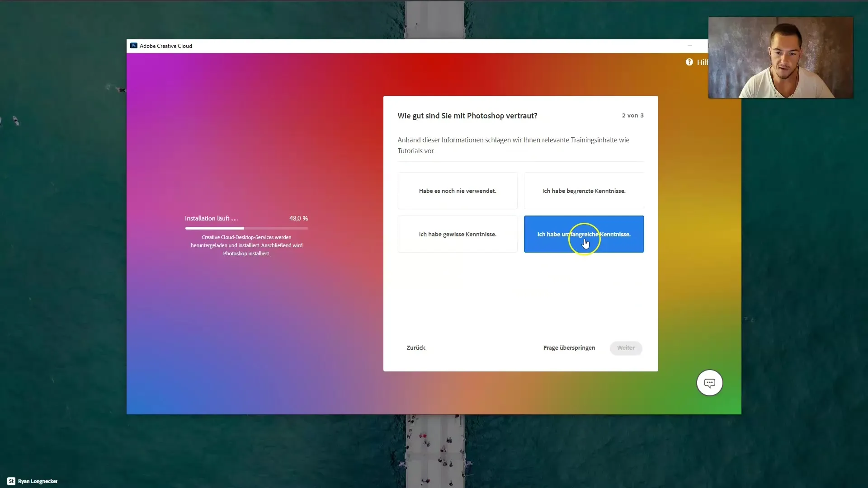Click the Hilfe question mark icon
The image size is (868, 488).
pos(689,62)
